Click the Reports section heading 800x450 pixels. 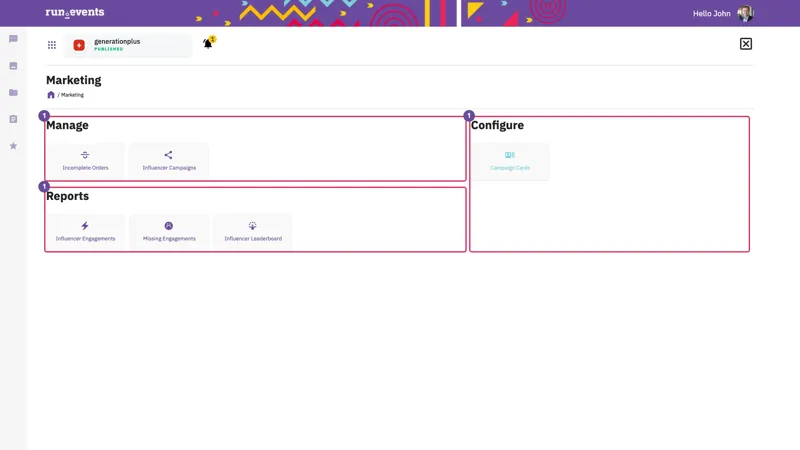(67, 196)
